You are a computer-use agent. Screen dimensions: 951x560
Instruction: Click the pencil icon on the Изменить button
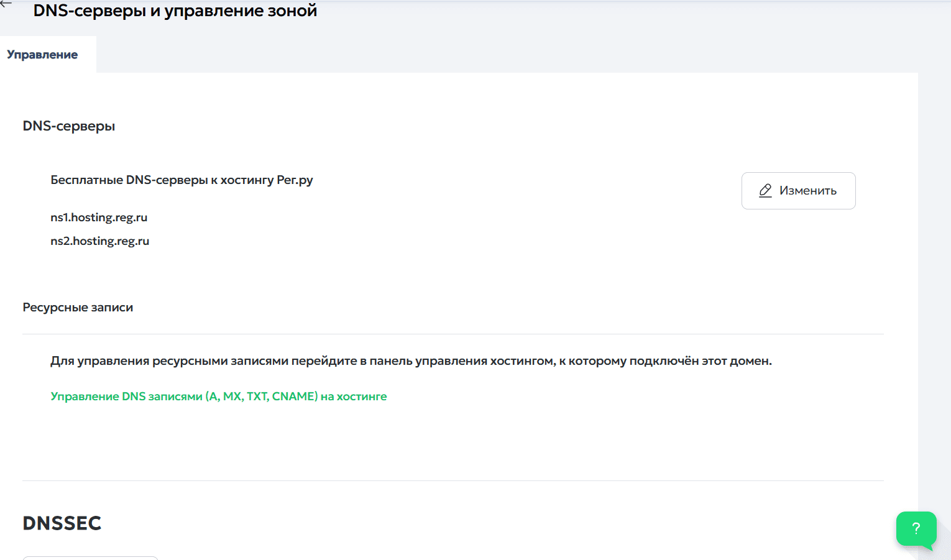point(765,191)
